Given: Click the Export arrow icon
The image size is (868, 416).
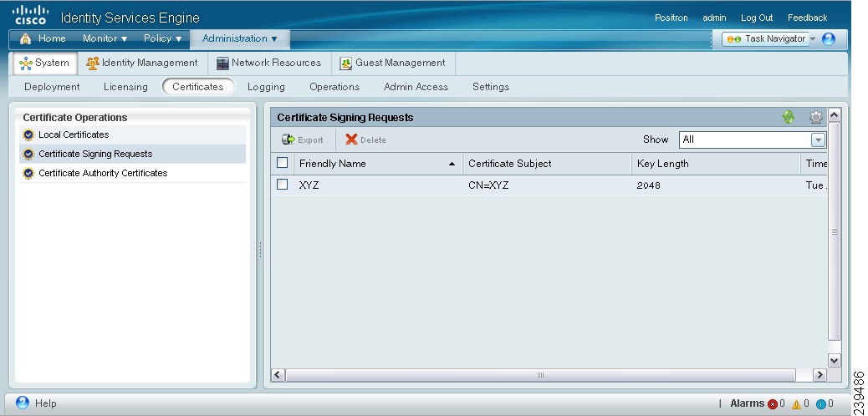Looking at the screenshot, I should (288, 140).
